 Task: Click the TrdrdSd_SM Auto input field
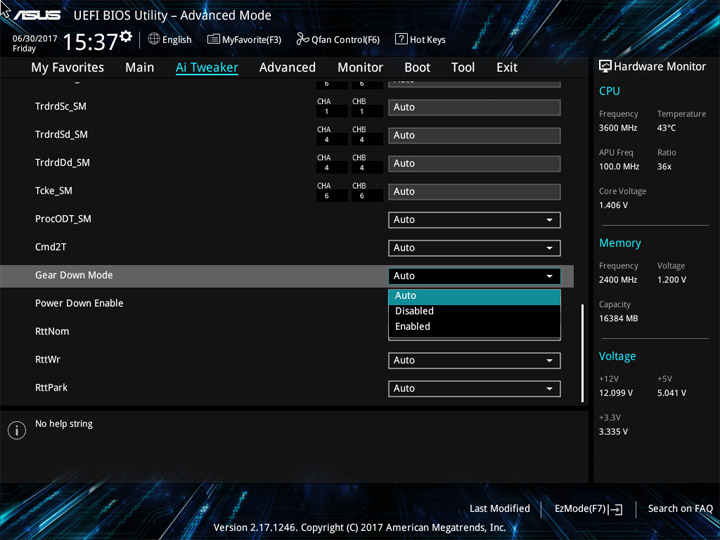pos(474,135)
